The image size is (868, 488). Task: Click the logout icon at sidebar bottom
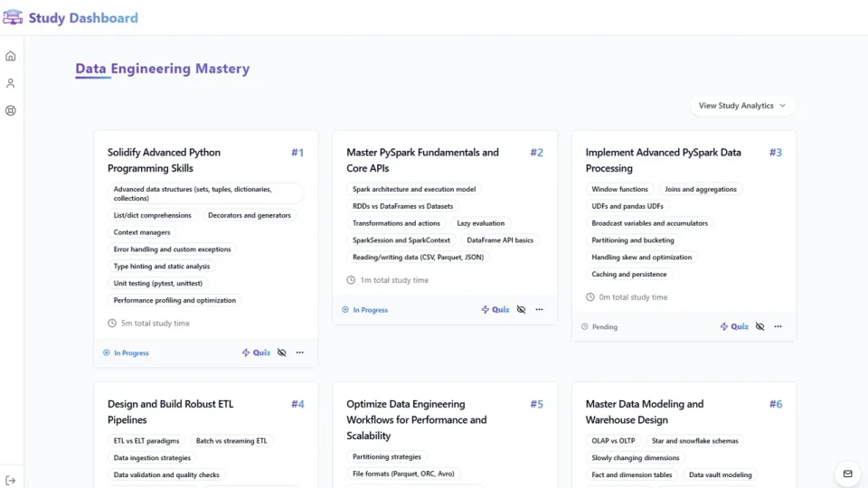[x=11, y=481]
